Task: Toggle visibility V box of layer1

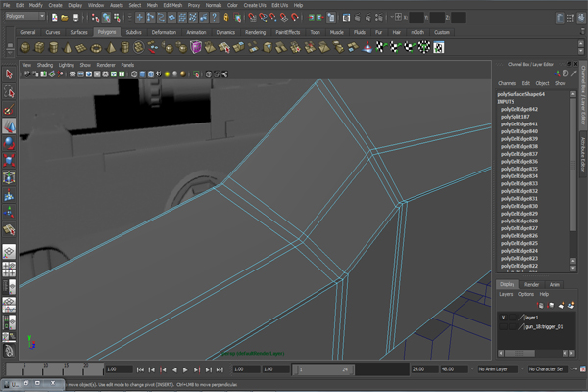Action: pyautogui.click(x=503, y=318)
